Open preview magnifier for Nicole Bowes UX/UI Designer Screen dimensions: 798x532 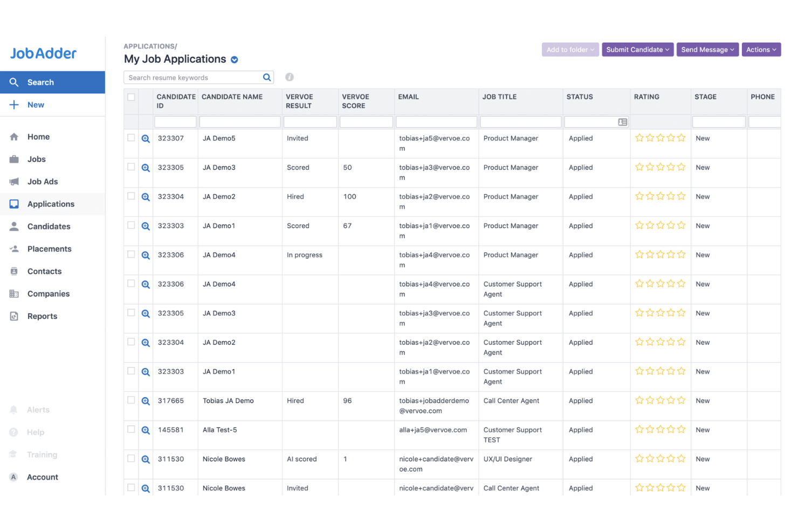(x=146, y=459)
